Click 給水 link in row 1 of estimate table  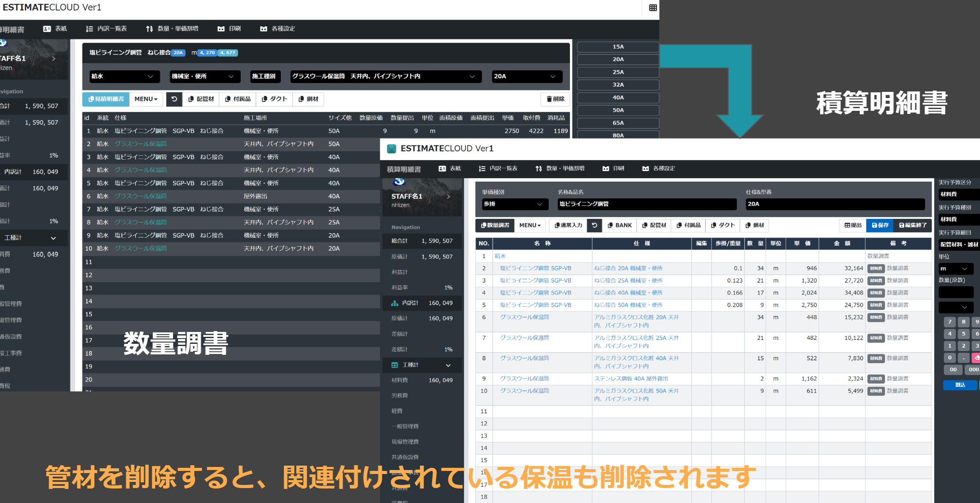[500, 256]
